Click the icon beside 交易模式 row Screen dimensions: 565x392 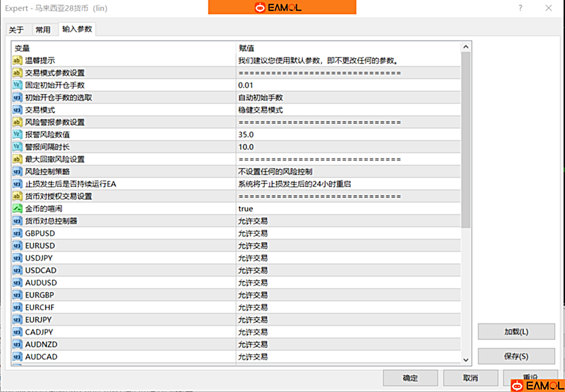(17, 110)
